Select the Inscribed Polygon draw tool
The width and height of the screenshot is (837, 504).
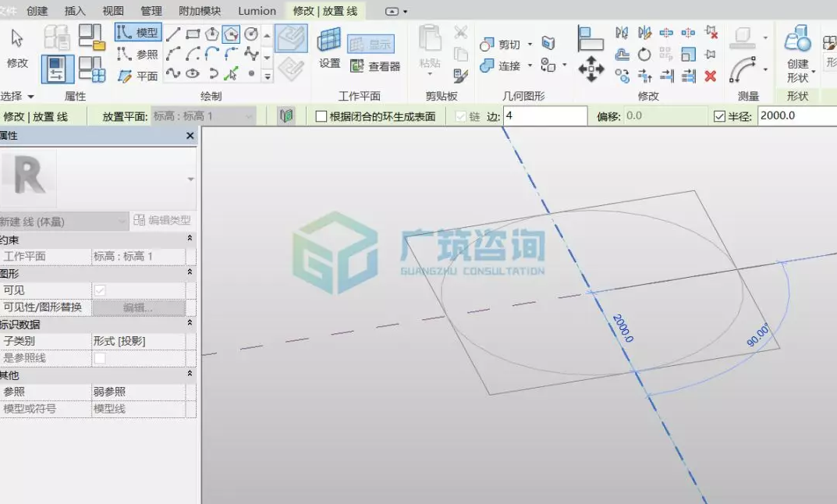click(x=212, y=34)
